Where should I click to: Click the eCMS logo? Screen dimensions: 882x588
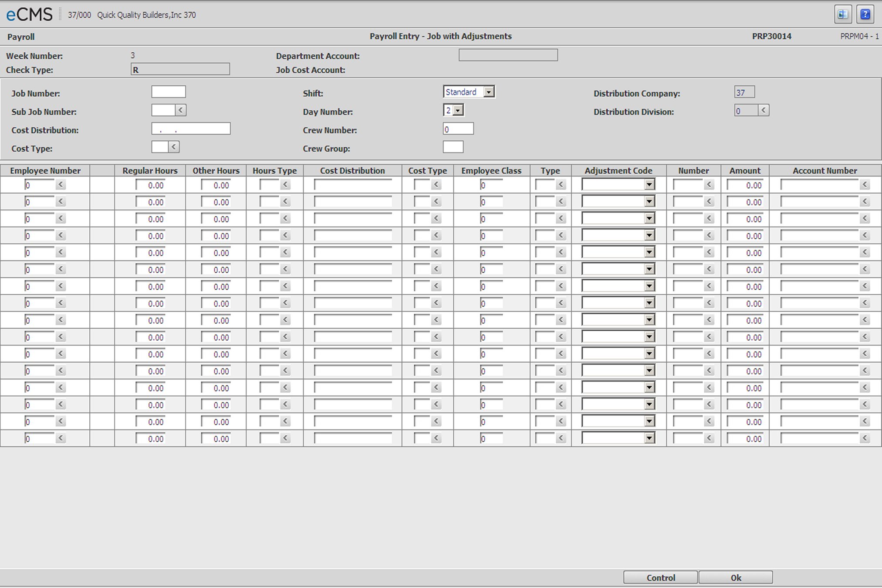[29, 15]
